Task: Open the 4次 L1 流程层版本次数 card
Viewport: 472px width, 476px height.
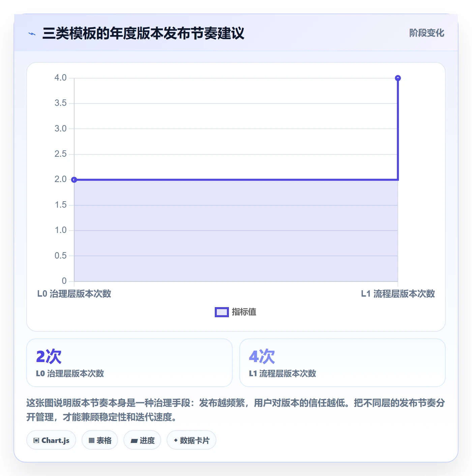Action: coord(343,363)
